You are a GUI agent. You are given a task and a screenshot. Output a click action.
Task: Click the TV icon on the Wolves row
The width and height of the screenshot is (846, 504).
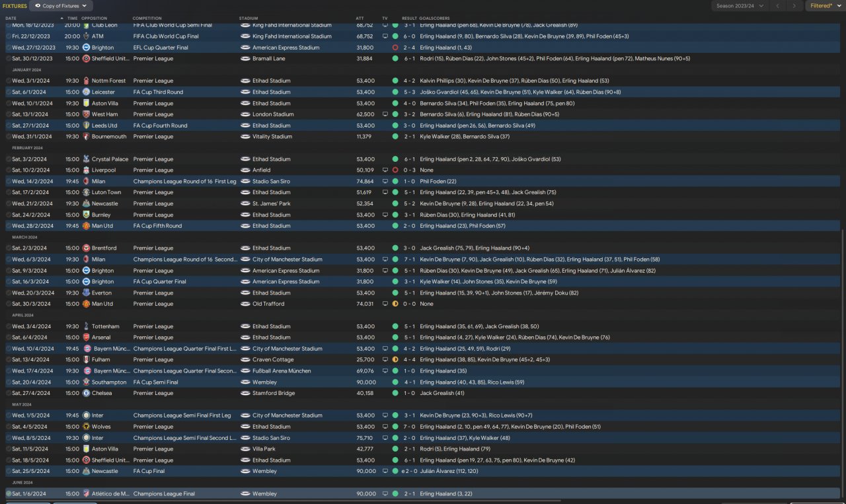tap(385, 427)
